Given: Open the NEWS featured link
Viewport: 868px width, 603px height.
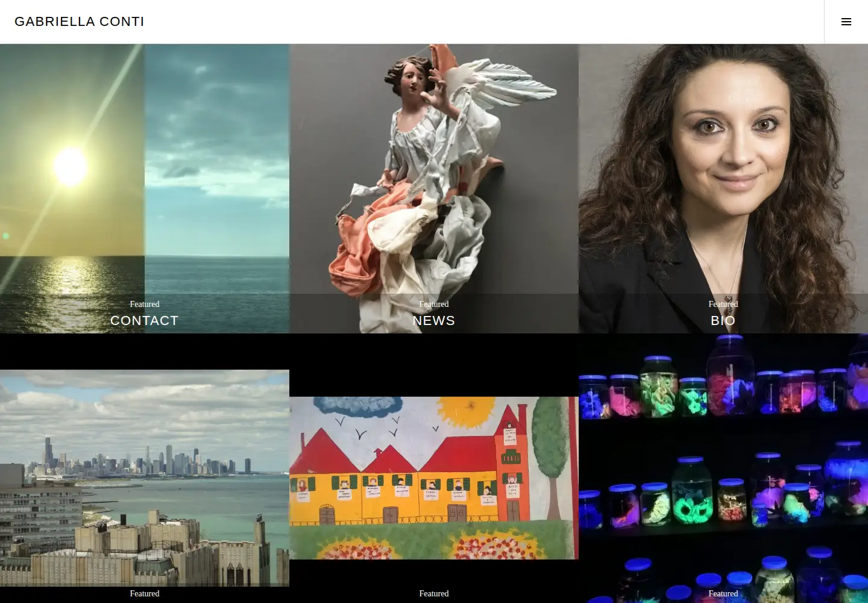Looking at the screenshot, I should coord(434,321).
